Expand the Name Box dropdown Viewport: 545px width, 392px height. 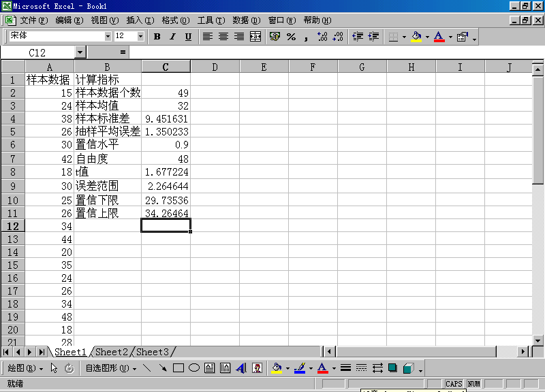point(80,52)
